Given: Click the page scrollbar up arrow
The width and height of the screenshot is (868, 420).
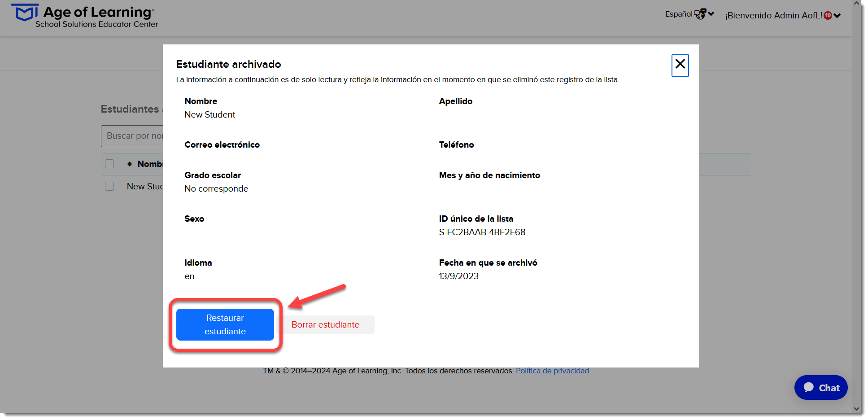Looking at the screenshot, I should point(856,4).
